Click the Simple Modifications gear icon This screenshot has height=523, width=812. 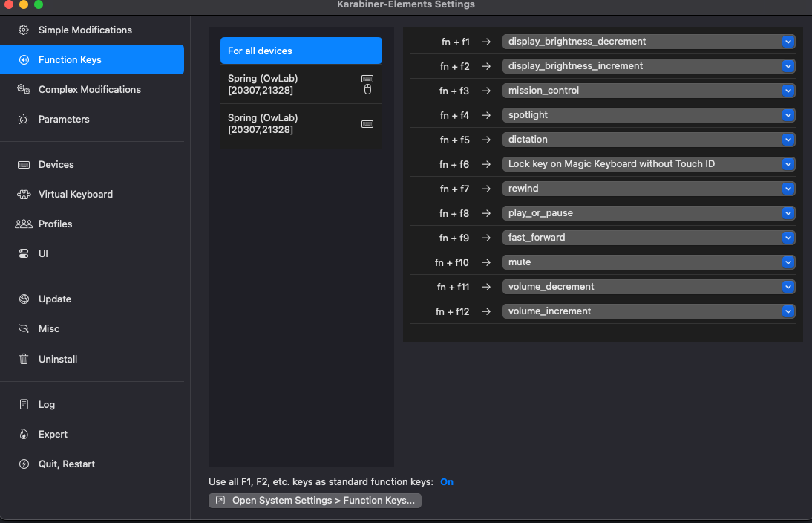coord(24,30)
